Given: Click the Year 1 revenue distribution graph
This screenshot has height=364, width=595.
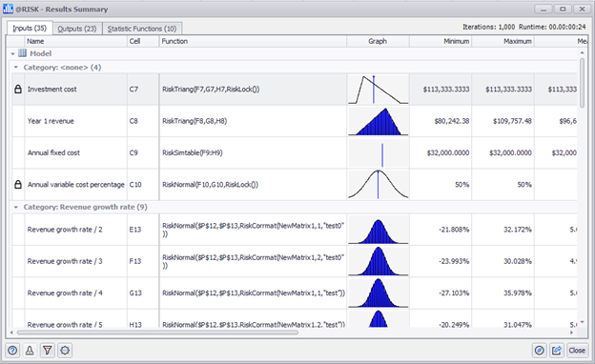Looking at the screenshot, I should [x=378, y=121].
